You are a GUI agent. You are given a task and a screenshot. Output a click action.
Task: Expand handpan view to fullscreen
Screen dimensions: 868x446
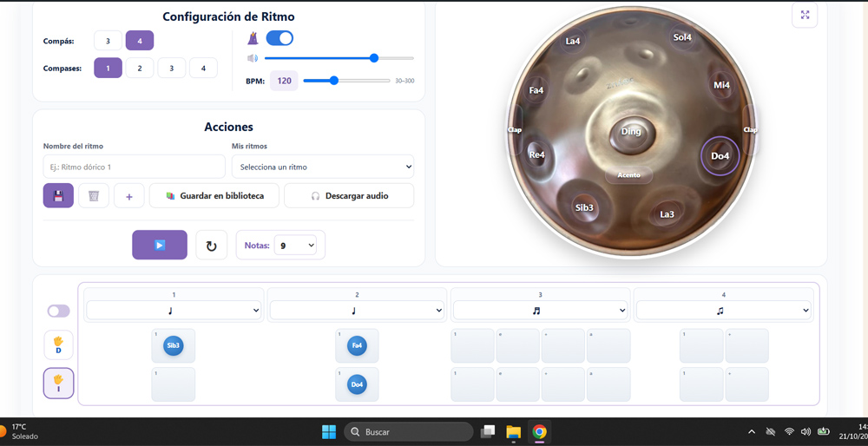pos(805,15)
